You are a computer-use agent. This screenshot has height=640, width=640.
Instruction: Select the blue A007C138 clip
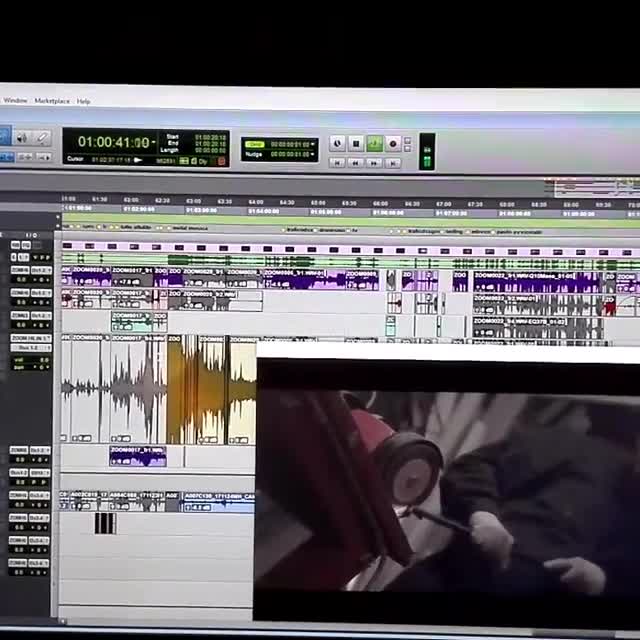pos(219,502)
